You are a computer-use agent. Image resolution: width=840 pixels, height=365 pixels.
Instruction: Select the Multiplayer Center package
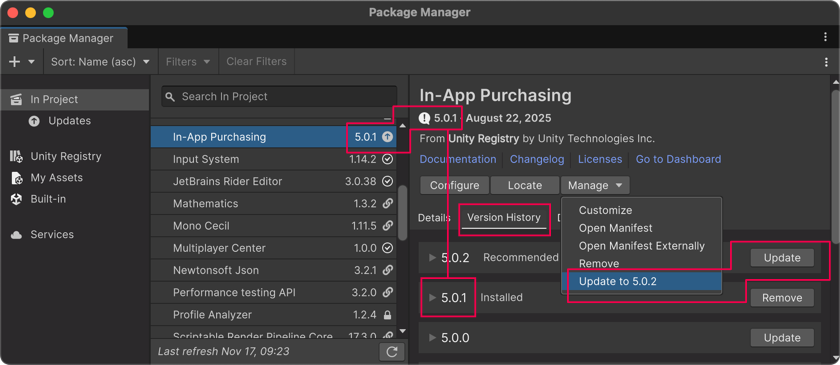[273, 248]
